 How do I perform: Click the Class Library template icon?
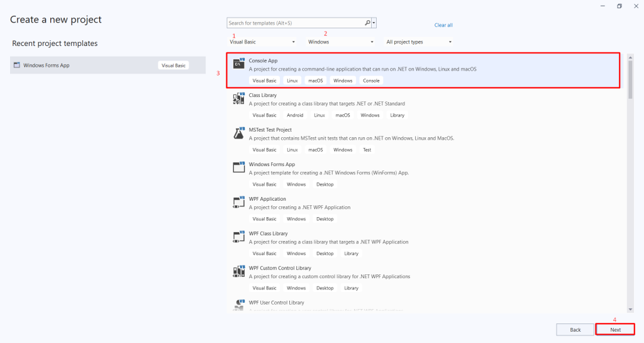point(239,98)
